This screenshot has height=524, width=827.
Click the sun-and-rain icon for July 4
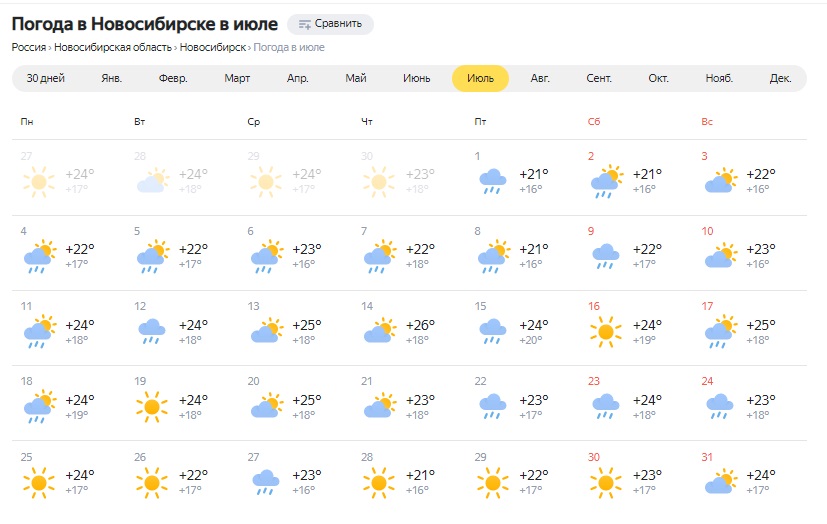tap(38, 256)
